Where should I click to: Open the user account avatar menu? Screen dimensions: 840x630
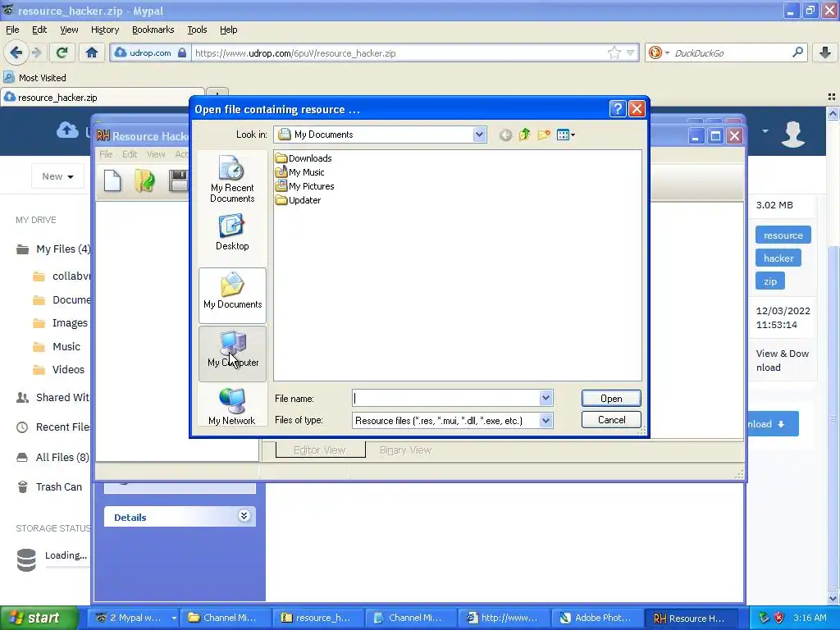point(793,134)
